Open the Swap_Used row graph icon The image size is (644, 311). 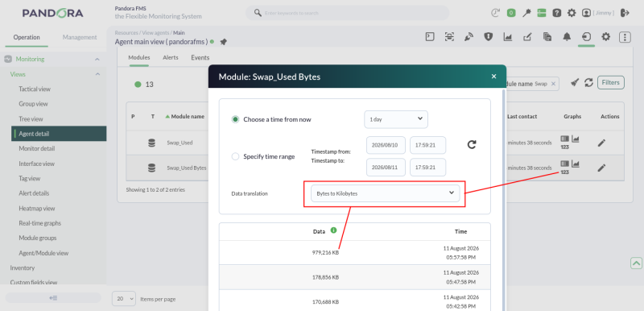click(576, 139)
